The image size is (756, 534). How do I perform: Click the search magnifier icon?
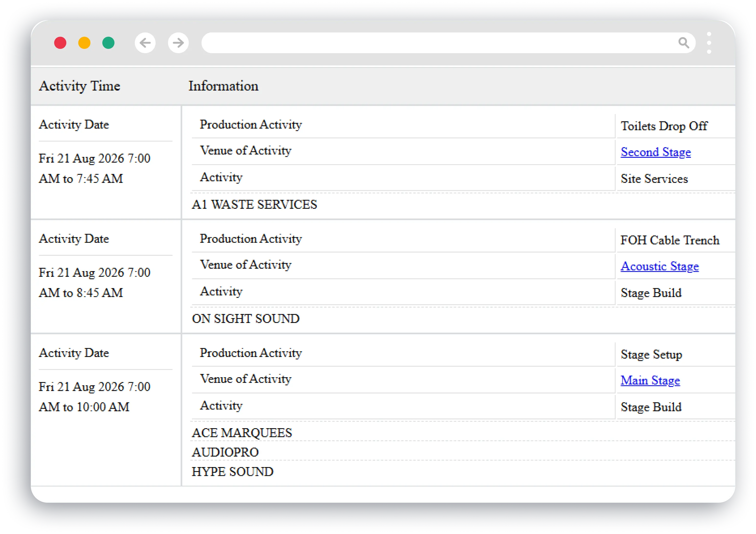coord(684,43)
